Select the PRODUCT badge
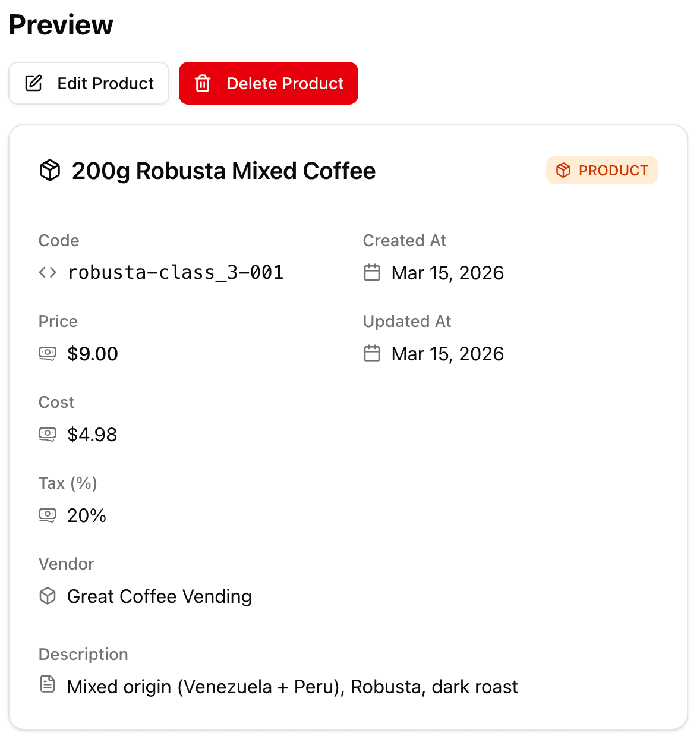700x742 pixels. (x=602, y=170)
